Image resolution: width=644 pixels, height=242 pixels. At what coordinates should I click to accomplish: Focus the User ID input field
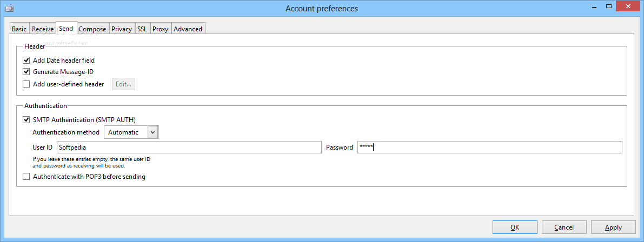coord(189,147)
